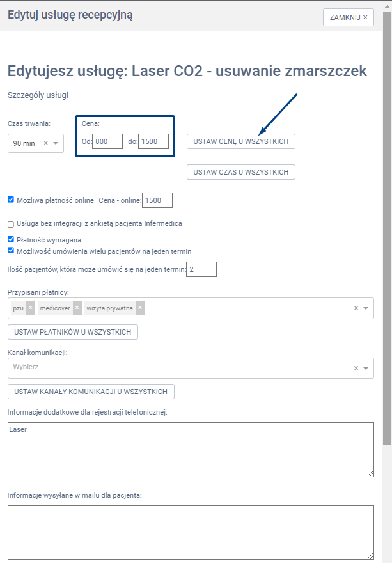Clear the communication channel selection

pos(356,368)
